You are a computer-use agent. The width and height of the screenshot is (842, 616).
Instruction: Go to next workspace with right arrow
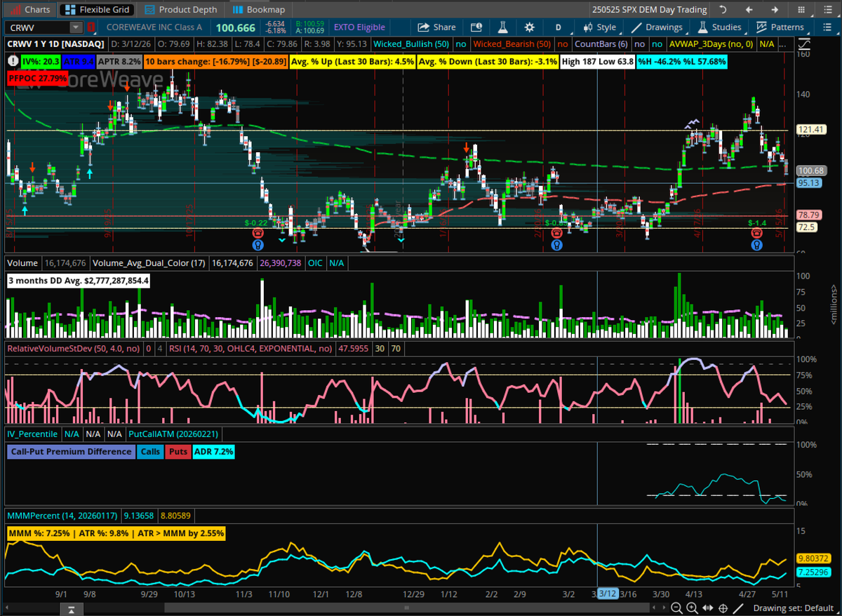point(775,10)
